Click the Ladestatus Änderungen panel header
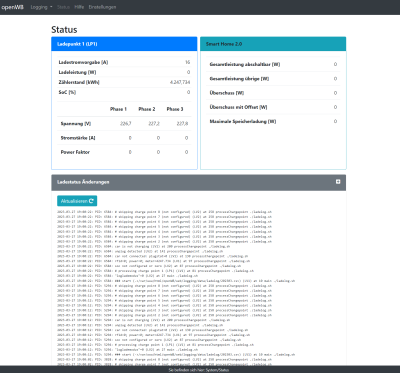The image size is (400, 373). click(x=199, y=182)
